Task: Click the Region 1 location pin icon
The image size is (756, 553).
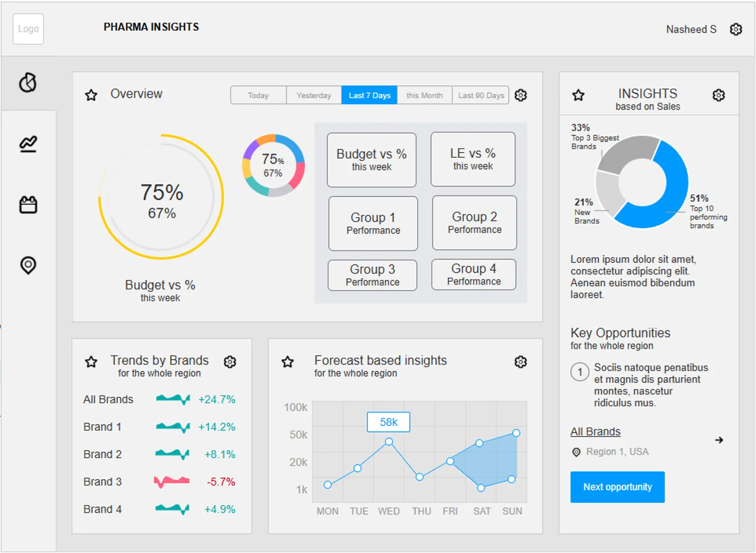Action: [576, 452]
